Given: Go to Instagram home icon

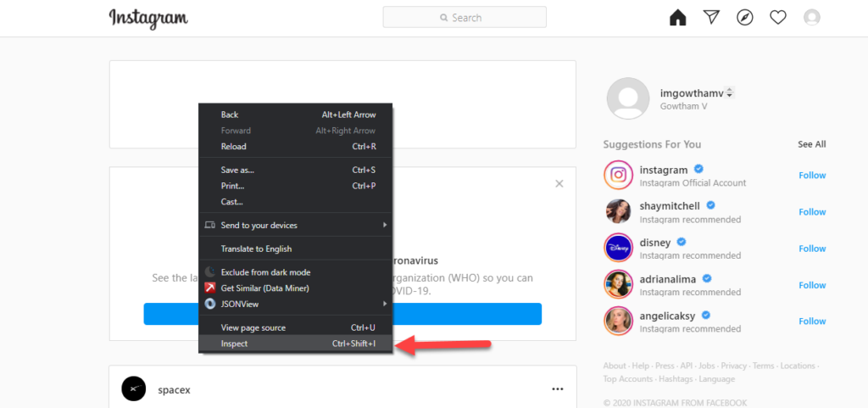Looking at the screenshot, I should [677, 18].
